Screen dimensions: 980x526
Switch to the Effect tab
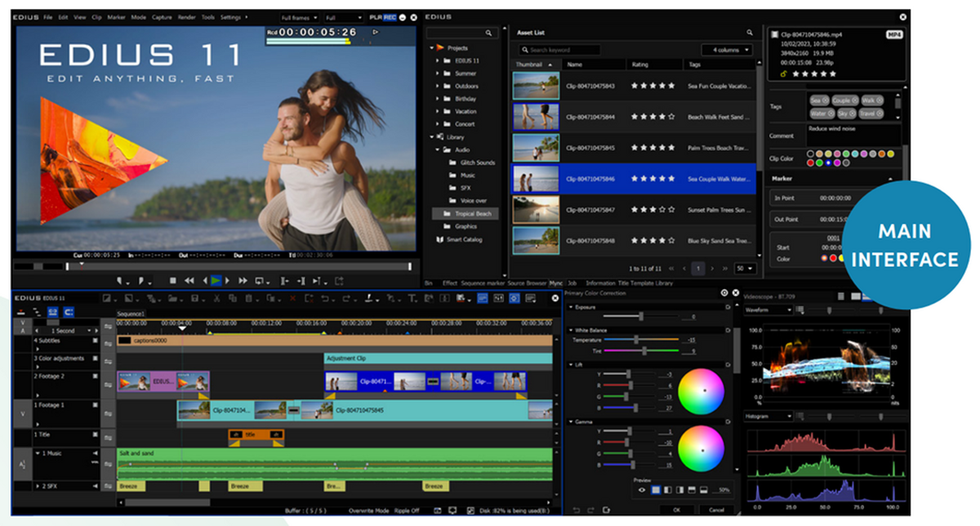click(x=449, y=283)
